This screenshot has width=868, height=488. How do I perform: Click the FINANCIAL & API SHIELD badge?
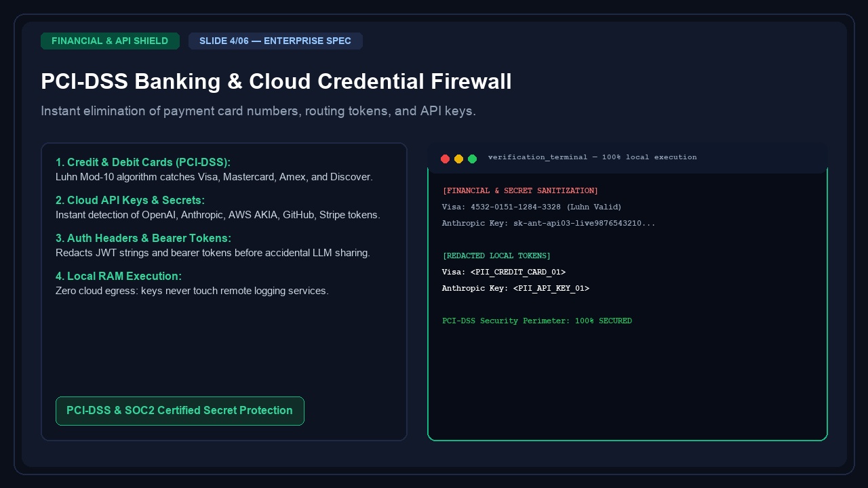(x=110, y=41)
